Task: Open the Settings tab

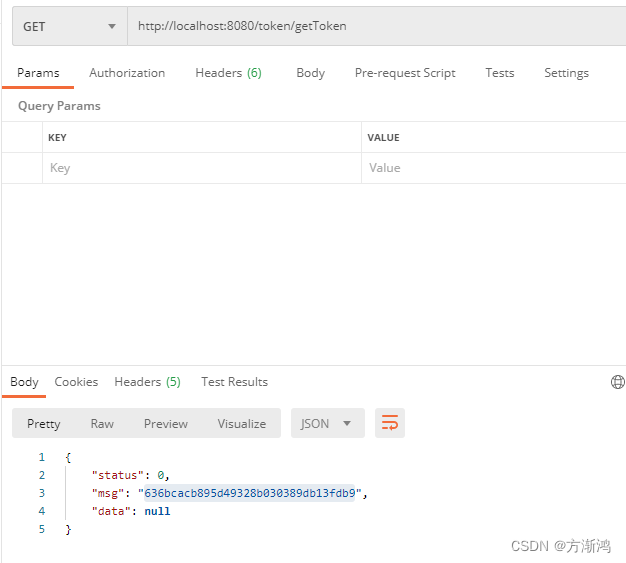Action: (x=567, y=73)
